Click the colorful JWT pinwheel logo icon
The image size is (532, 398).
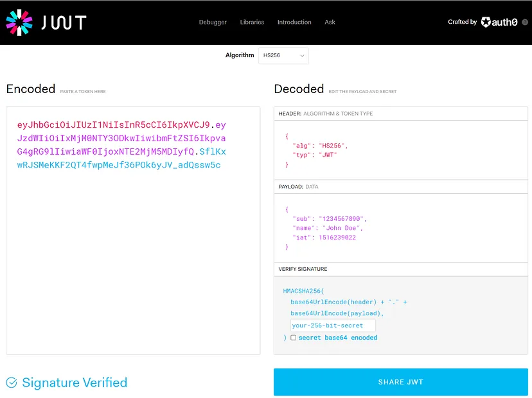pyautogui.click(x=19, y=22)
